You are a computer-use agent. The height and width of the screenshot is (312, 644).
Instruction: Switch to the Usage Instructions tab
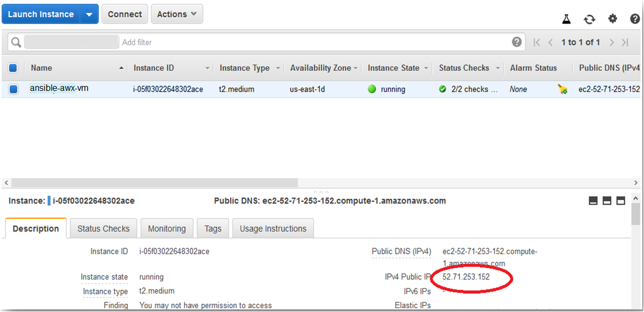[273, 228]
